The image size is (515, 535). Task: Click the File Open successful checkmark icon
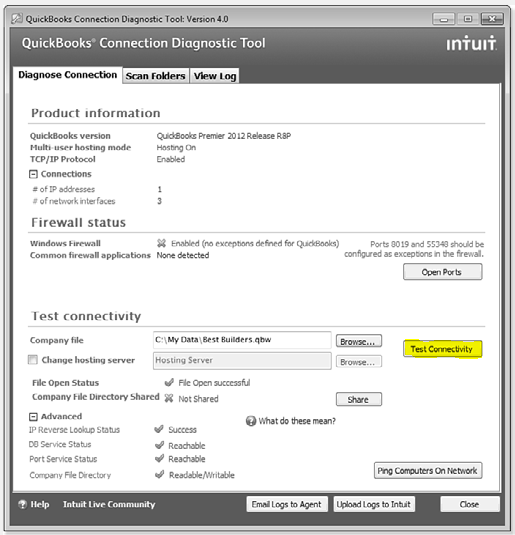click(169, 382)
